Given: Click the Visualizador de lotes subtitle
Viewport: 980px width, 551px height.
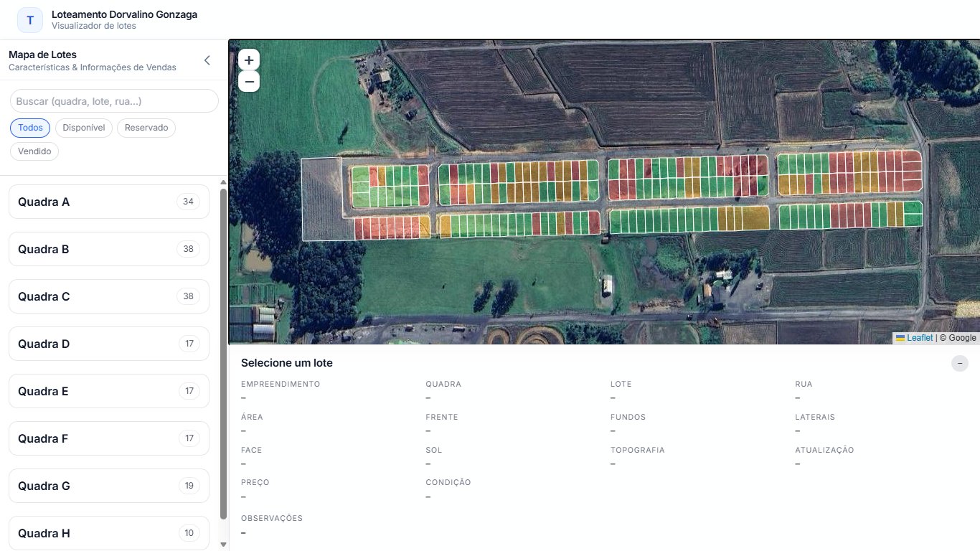Looking at the screenshot, I should pyautogui.click(x=94, y=26).
